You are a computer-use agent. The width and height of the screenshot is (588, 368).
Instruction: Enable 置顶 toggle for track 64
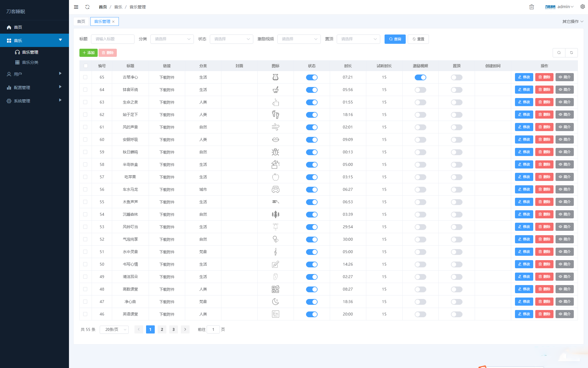tap(457, 89)
